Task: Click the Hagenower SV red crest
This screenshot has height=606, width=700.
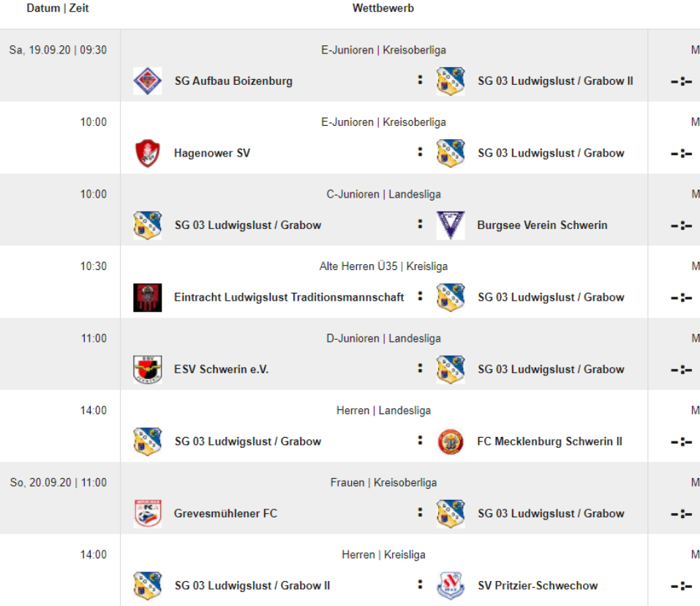Action: point(147,153)
